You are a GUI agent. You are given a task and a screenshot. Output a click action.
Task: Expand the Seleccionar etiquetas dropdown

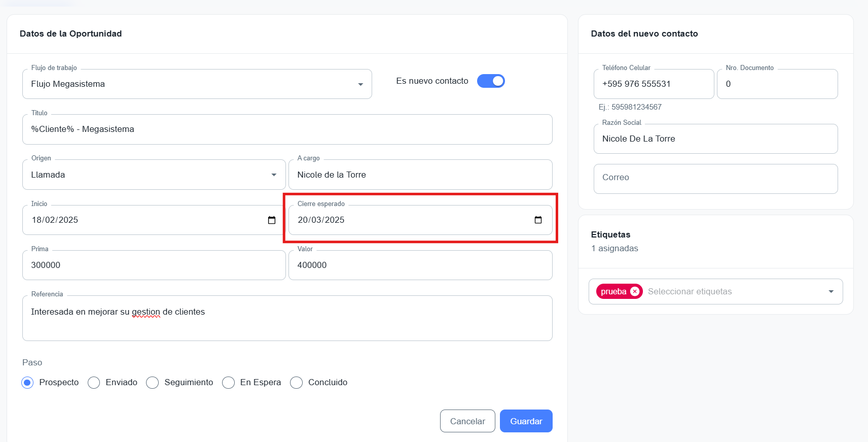tap(830, 292)
